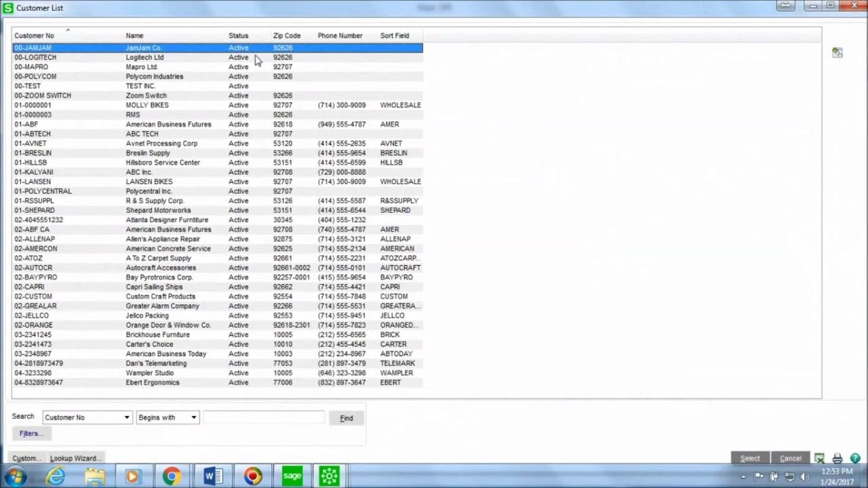Viewport: 868px width, 488px height.
Task: Export the customer list to Excel
Action: 819,458
